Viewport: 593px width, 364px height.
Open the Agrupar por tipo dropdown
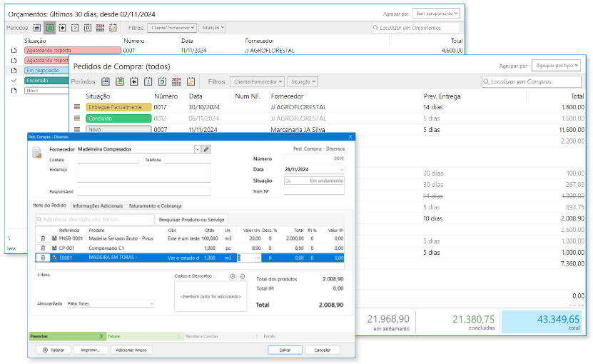click(556, 66)
